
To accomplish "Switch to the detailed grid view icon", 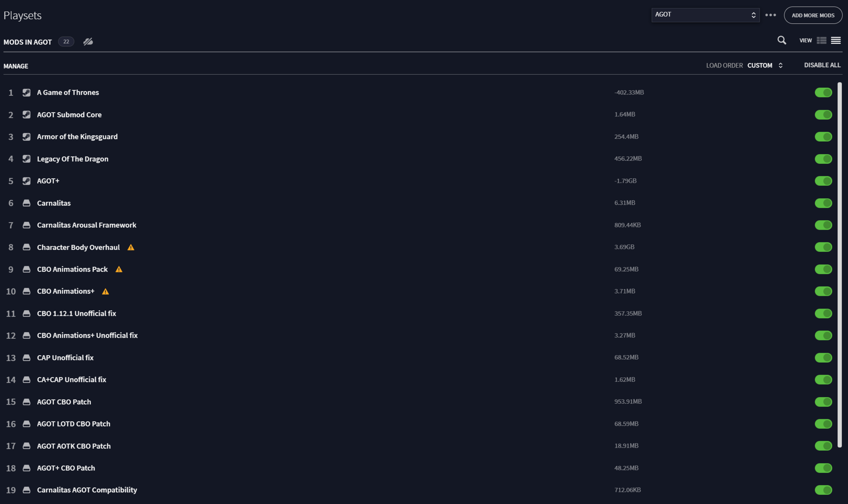I will (x=821, y=41).
